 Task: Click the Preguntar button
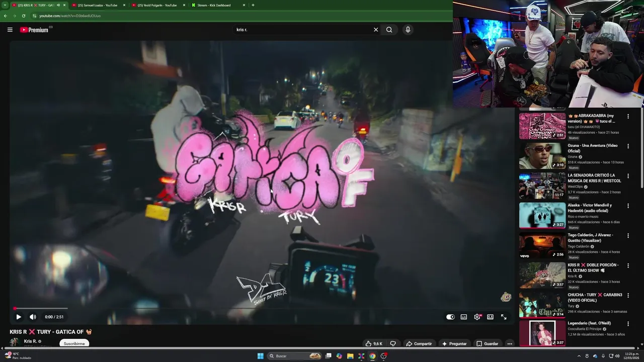click(x=454, y=344)
